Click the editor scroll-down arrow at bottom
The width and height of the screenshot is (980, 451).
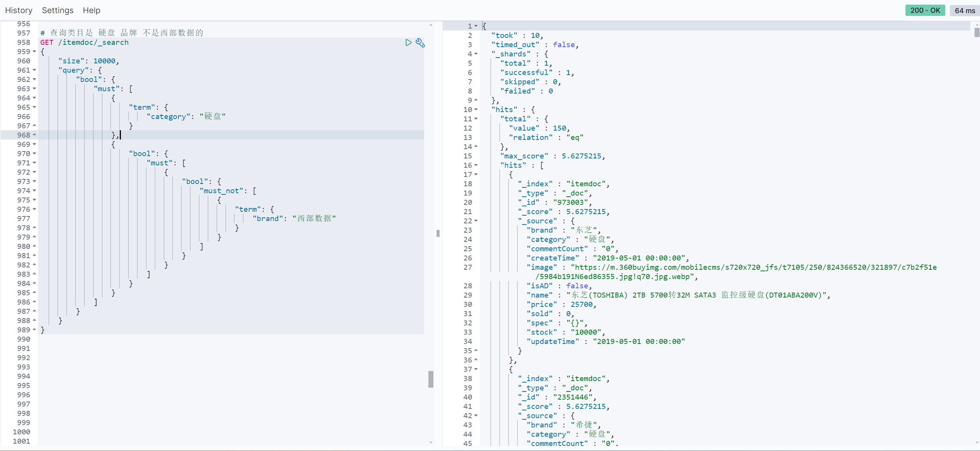431,442
